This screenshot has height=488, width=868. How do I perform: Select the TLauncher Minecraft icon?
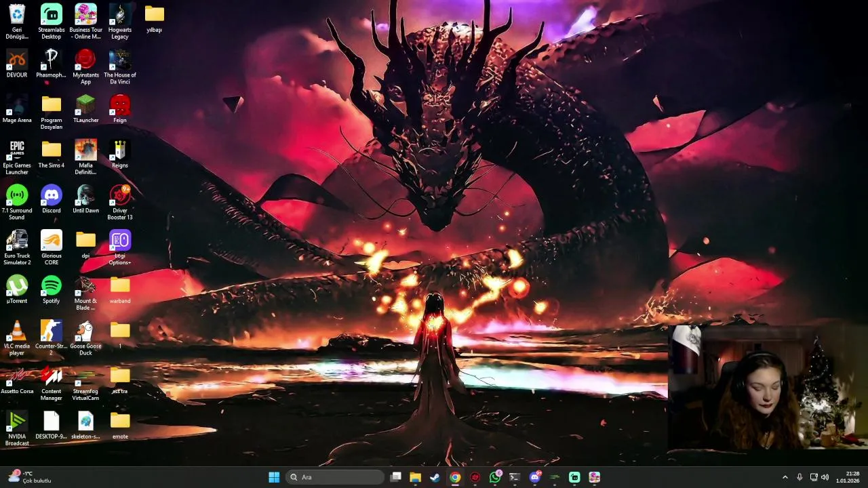click(x=85, y=108)
